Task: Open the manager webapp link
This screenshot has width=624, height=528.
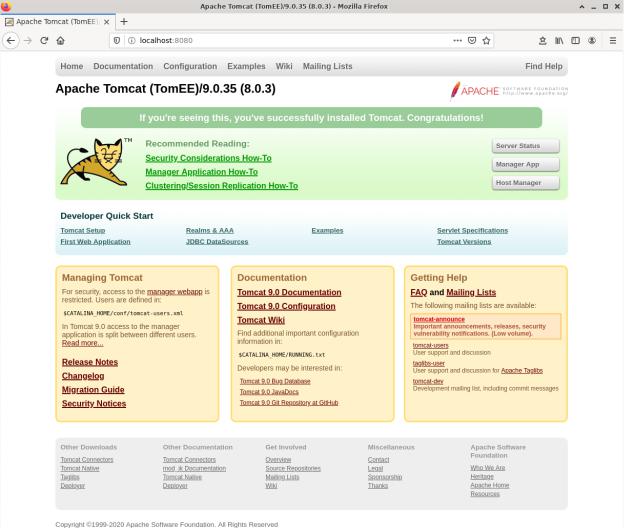Action: point(175,292)
